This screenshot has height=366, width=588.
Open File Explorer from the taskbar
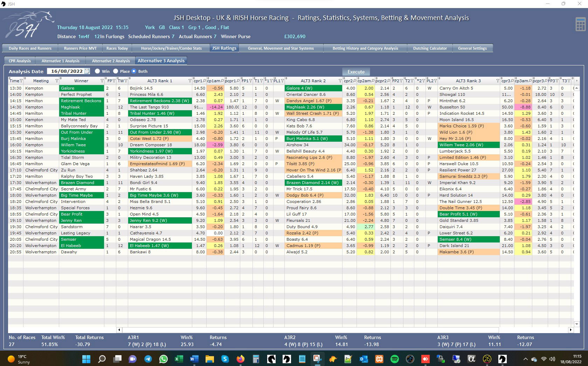[209, 359]
